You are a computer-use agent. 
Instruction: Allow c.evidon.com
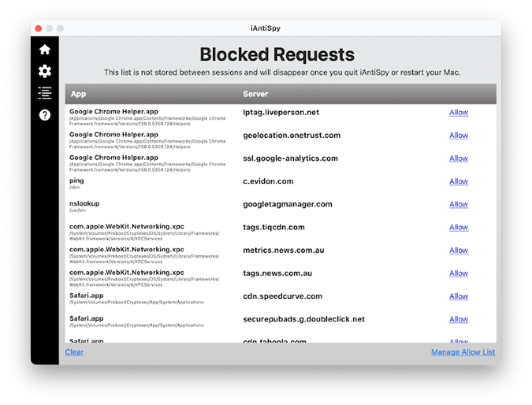(458, 181)
